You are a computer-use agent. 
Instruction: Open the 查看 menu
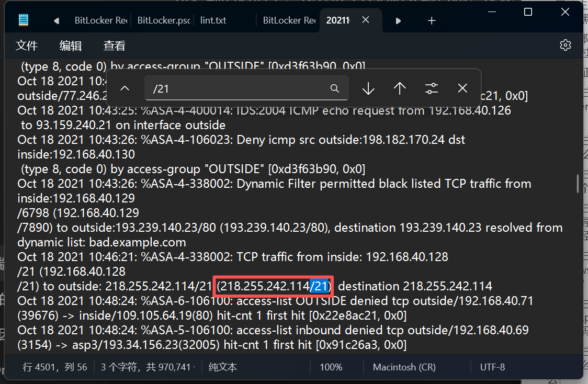pyautogui.click(x=114, y=46)
